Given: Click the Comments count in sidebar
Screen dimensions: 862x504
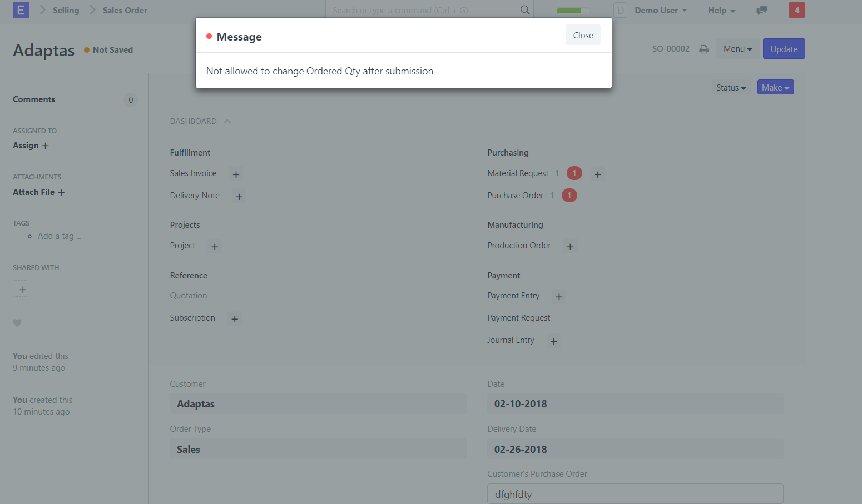Looking at the screenshot, I should point(131,99).
